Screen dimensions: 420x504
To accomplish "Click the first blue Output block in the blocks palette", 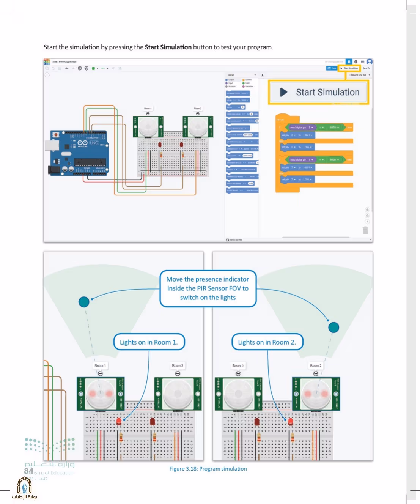I will point(238,93).
